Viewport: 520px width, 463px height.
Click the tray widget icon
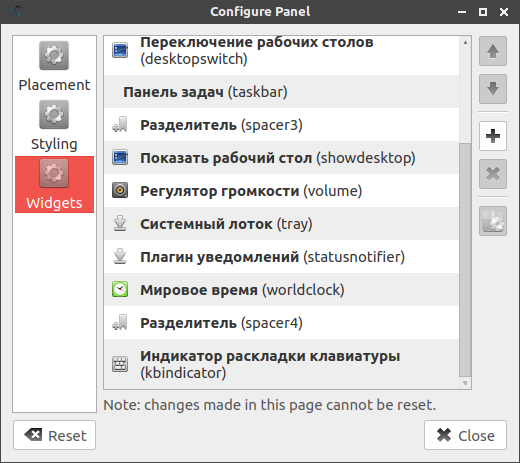point(120,224)
